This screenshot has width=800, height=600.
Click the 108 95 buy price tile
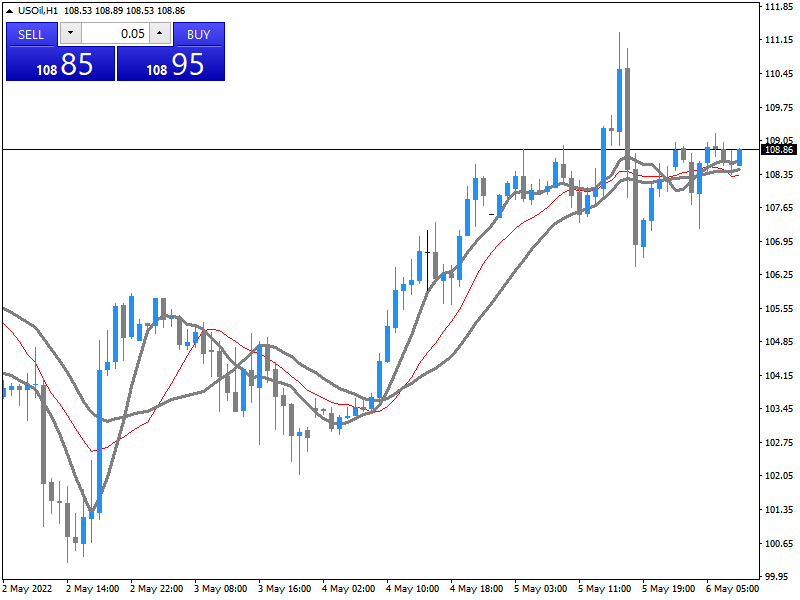(x=171, y=65)
